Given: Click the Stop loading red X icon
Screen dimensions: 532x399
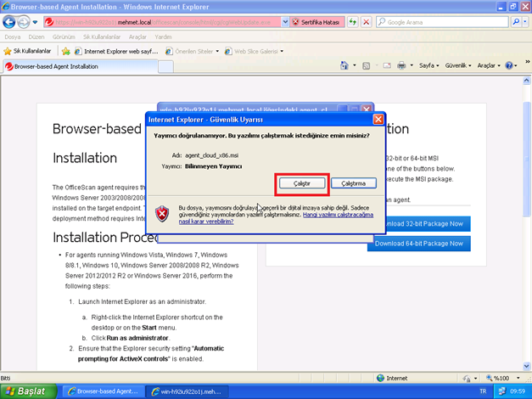Looking at the screenshot, I should 366,22.
